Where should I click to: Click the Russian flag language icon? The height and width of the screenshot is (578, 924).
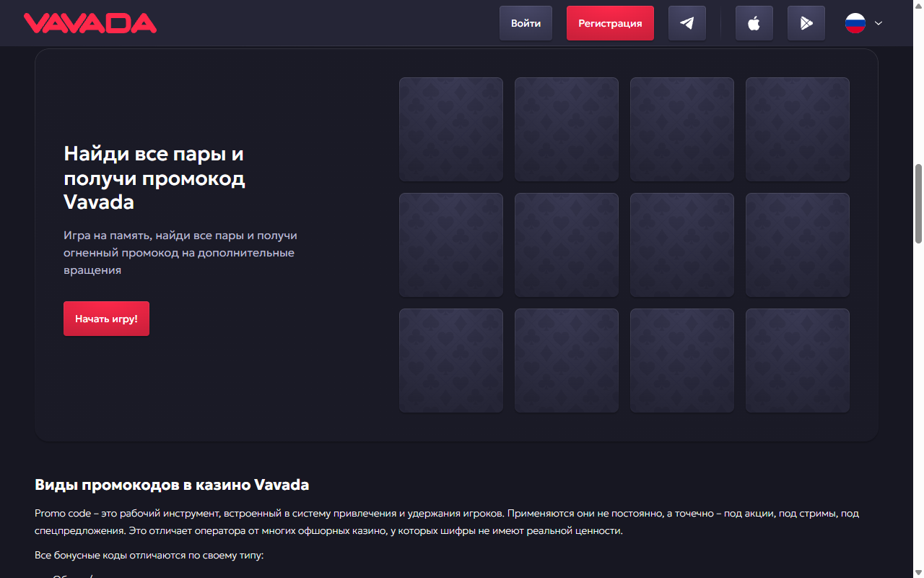855,23
